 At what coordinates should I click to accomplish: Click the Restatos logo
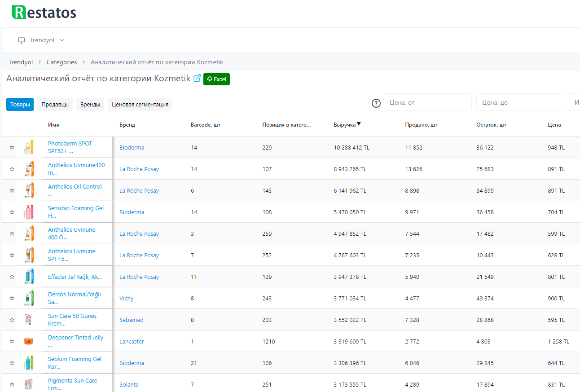[44, 12]
